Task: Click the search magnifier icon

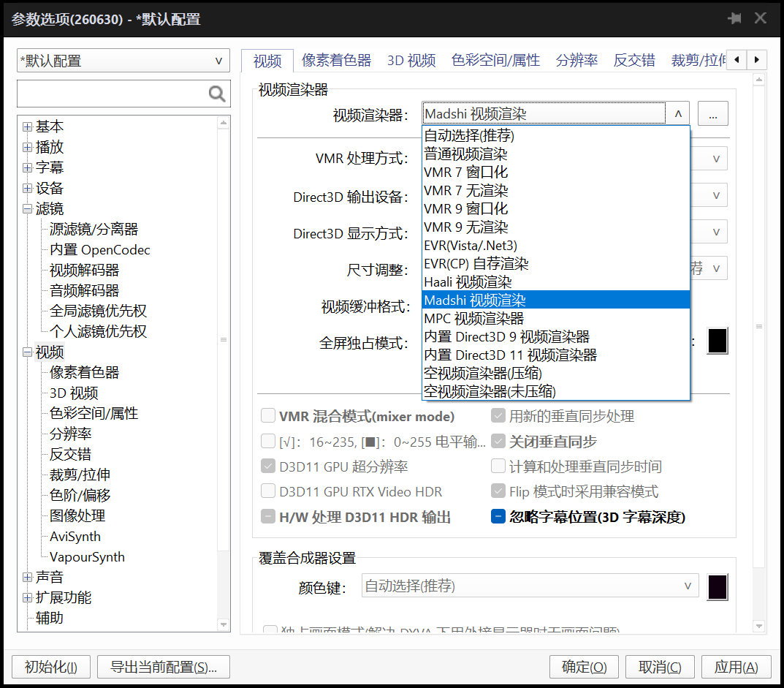Action: (x=216, y=94)
